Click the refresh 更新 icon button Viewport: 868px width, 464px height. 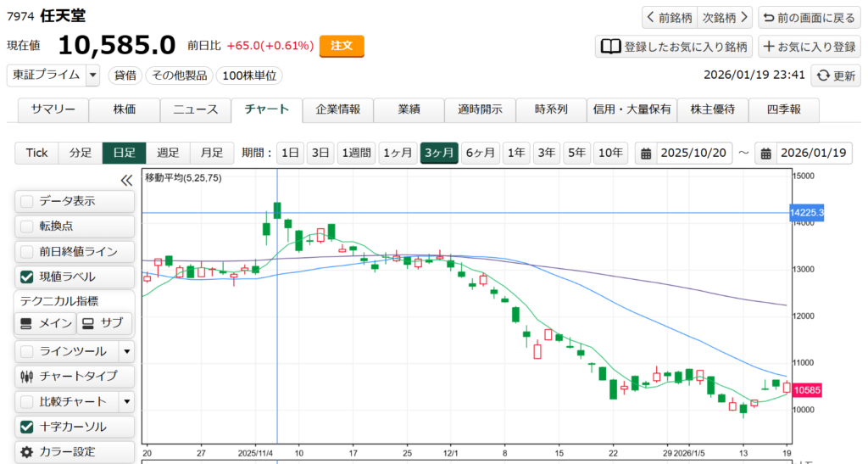[x=823, y=75]
